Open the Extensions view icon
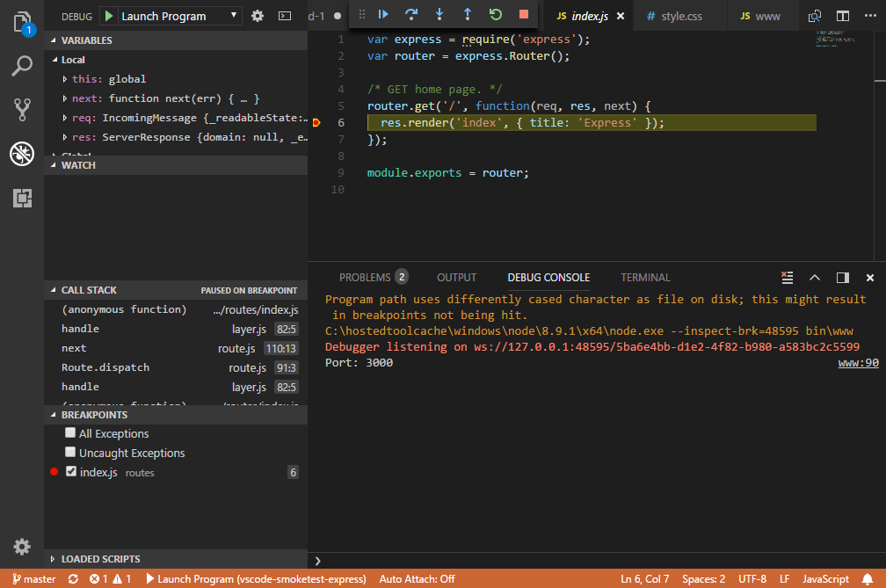 pyautogui.click(x=22, y=199)
